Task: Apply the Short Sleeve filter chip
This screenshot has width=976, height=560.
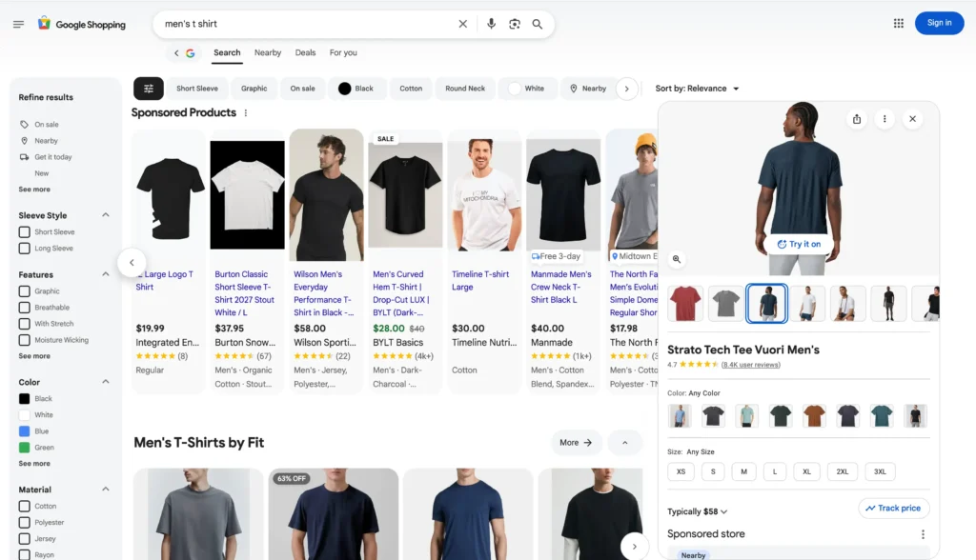Action: click(x=196, y=89)
